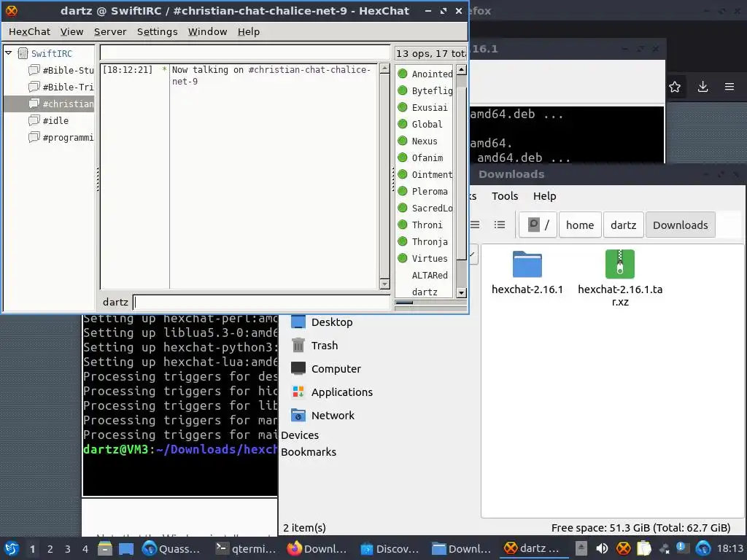Click chat area scroll down arrow
Image resolution: width=747 pixels, height=560 pixels.
click(384, 284)
